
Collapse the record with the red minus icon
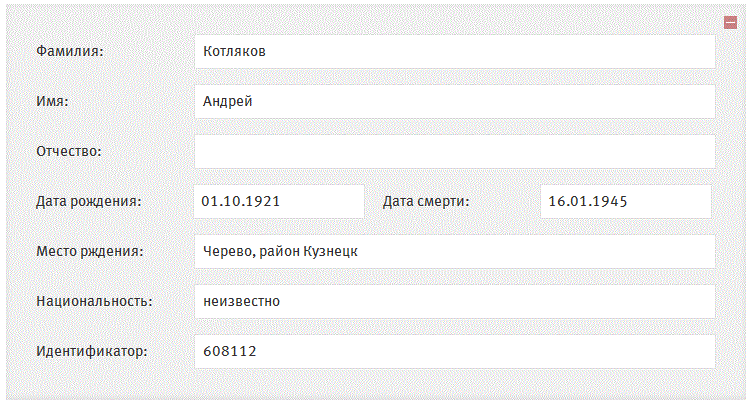pos(730,22)
